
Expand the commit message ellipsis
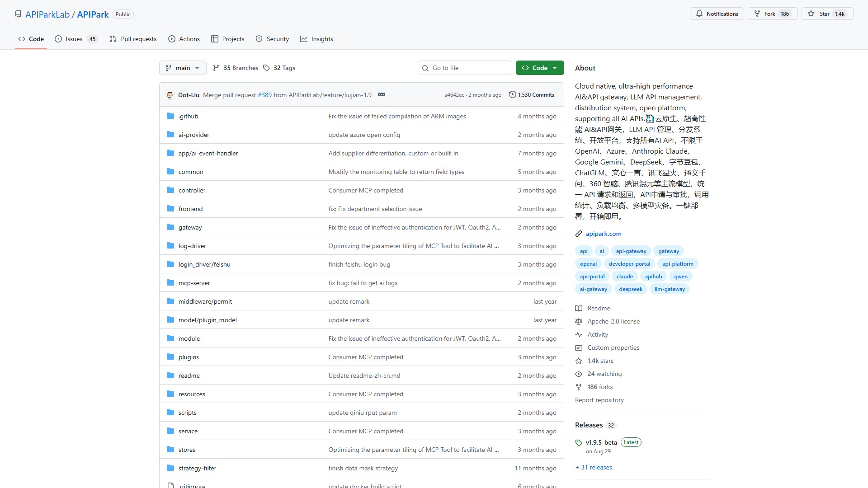[381, 94]
